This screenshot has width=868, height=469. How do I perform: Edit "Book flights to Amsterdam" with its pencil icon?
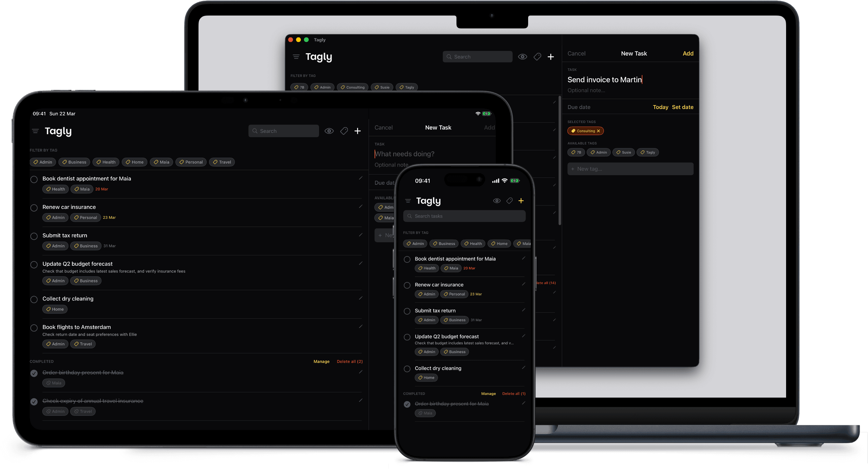(361, 326)
